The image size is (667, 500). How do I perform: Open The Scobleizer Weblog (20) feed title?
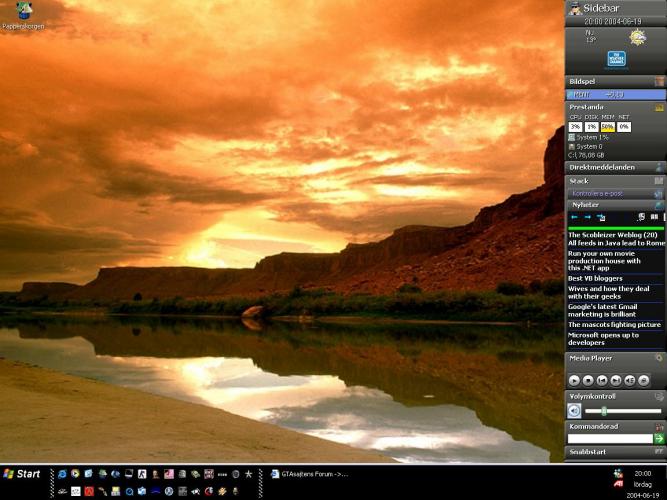613,235
